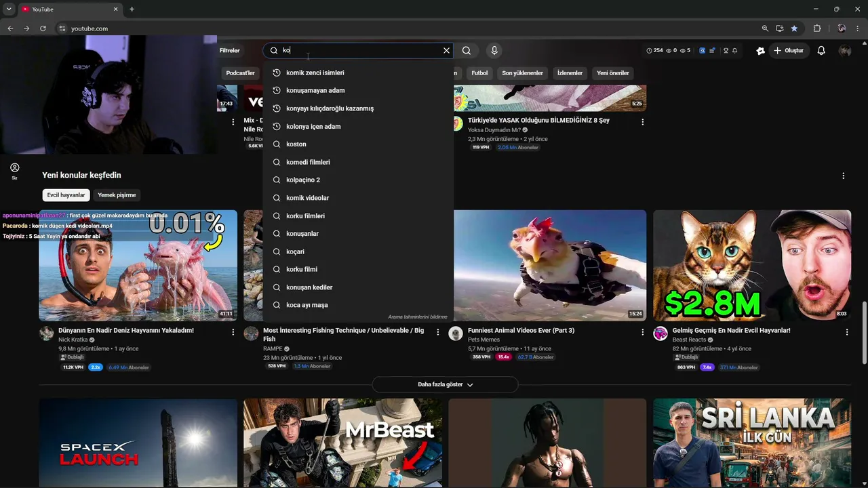Choose the suggestion 'korku filmleri'
The height and width of the screenshot is (488, 868).
coord(358,216)
